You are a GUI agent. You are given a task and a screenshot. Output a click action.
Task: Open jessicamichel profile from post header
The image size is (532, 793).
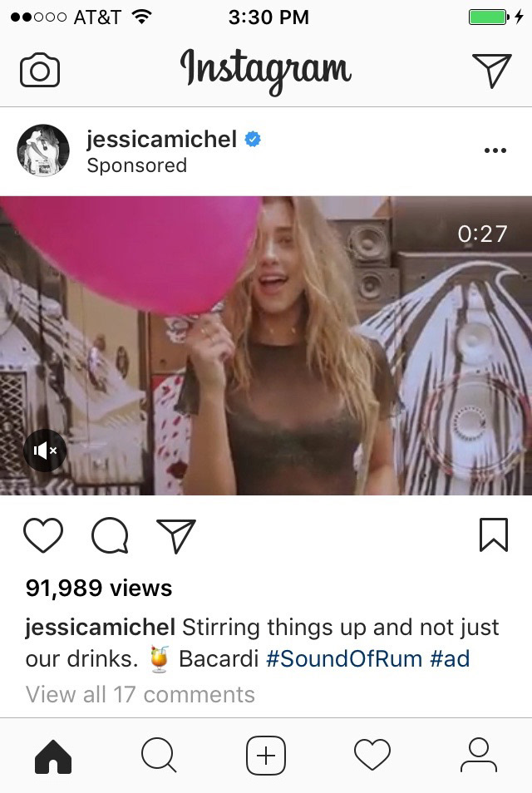161,139
